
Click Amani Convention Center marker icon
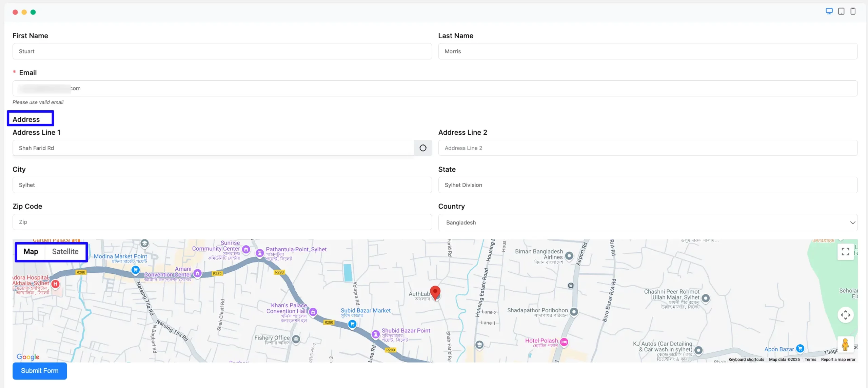[197, 273]
